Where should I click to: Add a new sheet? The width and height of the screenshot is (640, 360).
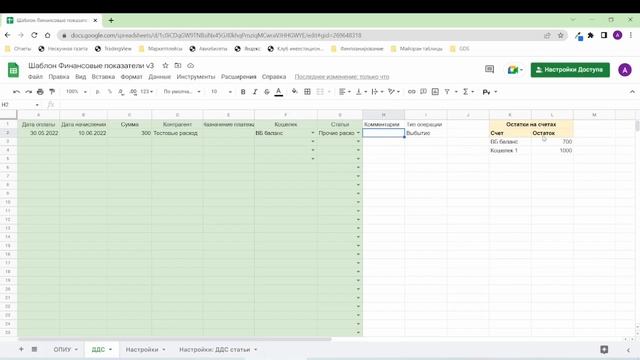pyautogui.click(x=21, y=349)
